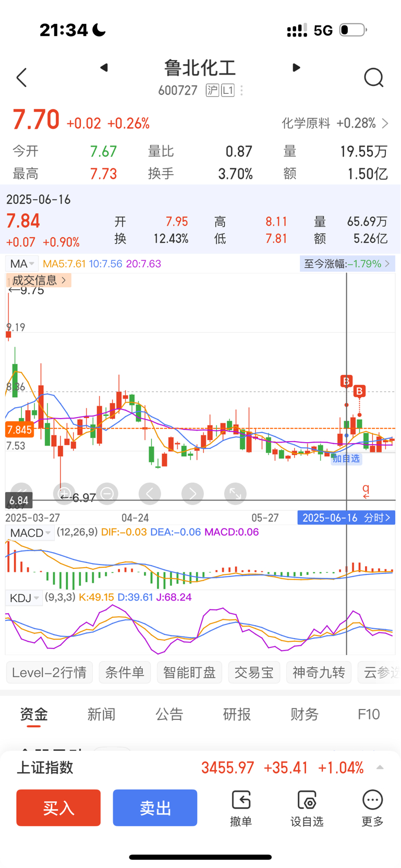
Task: Tap the 换手 3.70% value
Action: click(x=235, y=174)
